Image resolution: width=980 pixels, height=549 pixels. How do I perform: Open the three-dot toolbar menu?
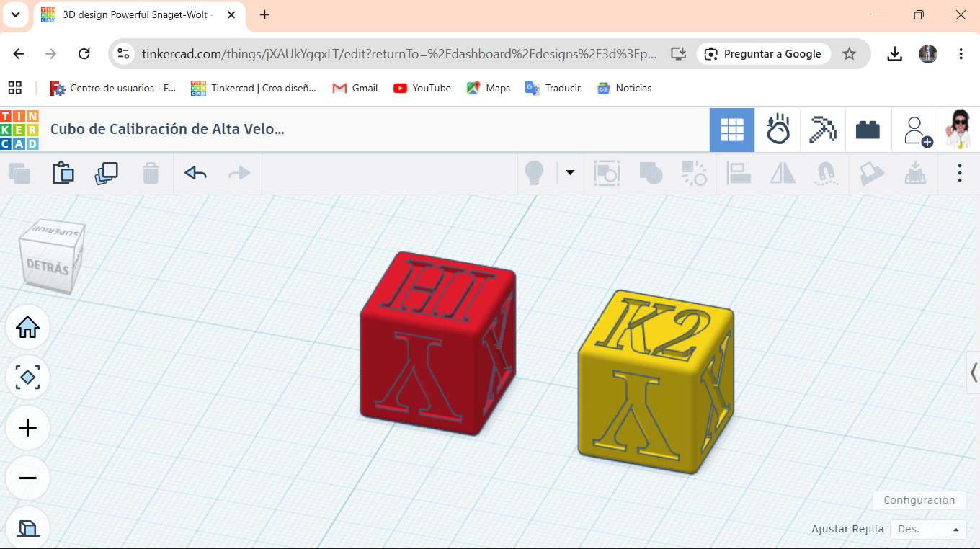(960, 173)
